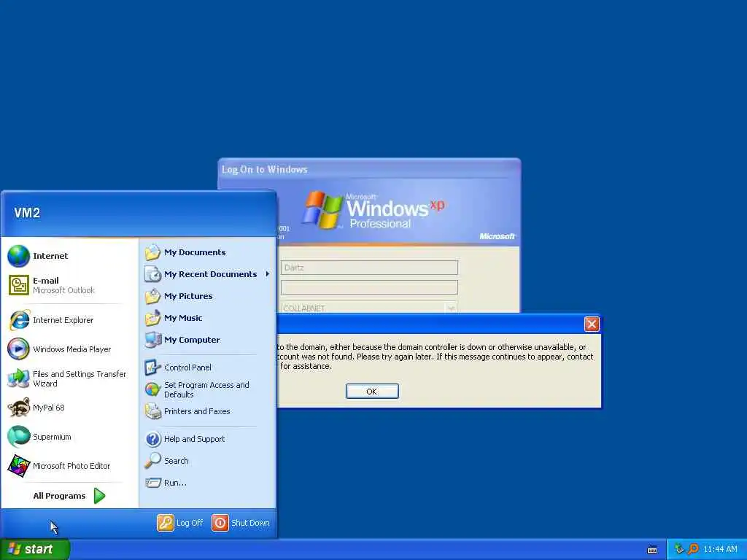Image resolution: width=747 pixels, height=560 pixels.
Task: Open My Computer icon
Action: point(152,340)
